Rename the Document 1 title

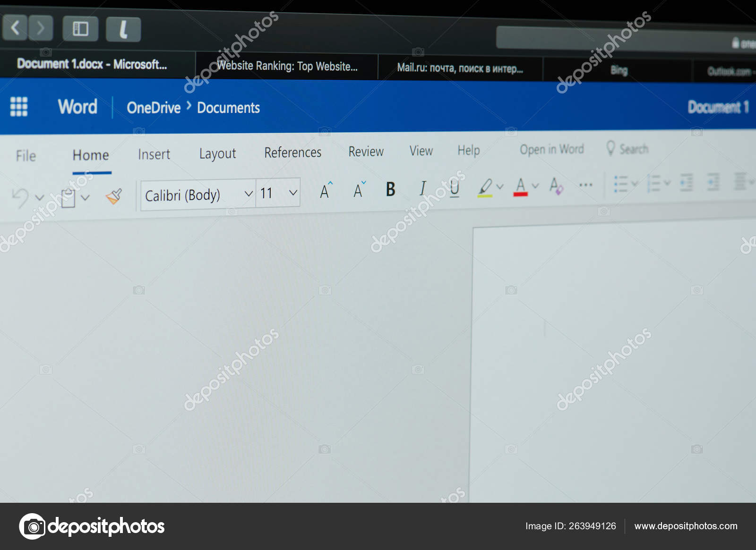point(718,107)
